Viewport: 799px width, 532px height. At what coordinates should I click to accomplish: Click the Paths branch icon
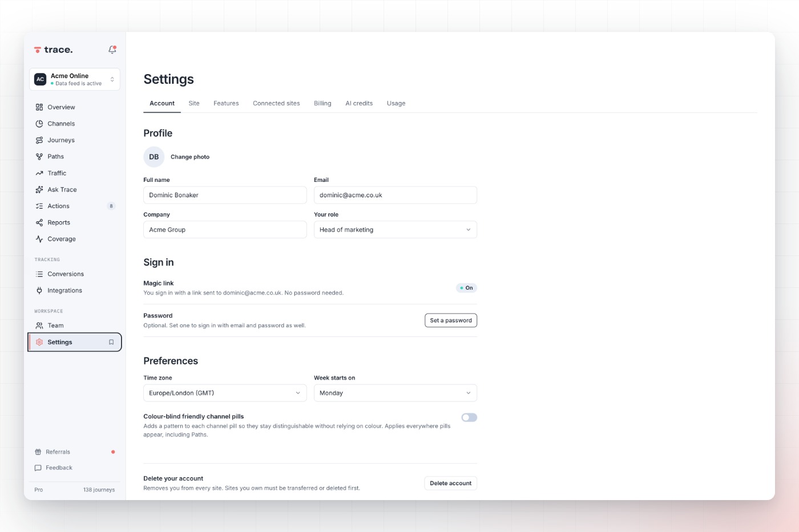pos(39,157)
